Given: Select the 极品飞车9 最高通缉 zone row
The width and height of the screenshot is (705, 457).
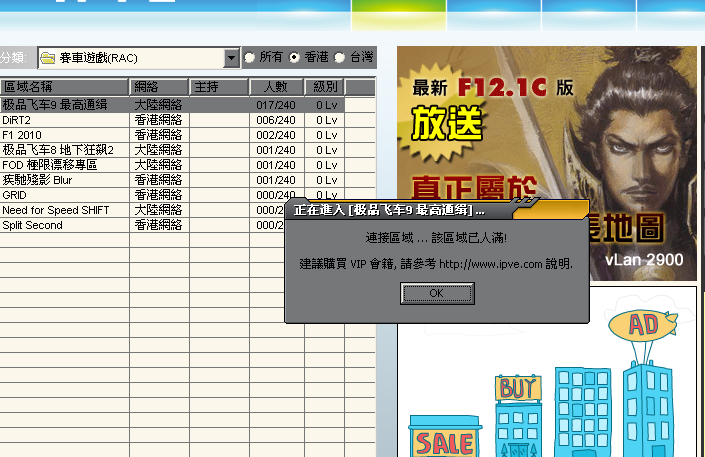Looking at the screenshot, I should coord(172,105).
